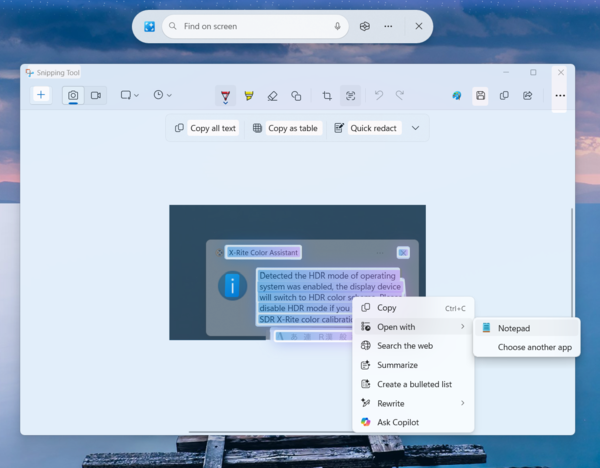Expand the Rewrite submenu

[x=413, y=403]
